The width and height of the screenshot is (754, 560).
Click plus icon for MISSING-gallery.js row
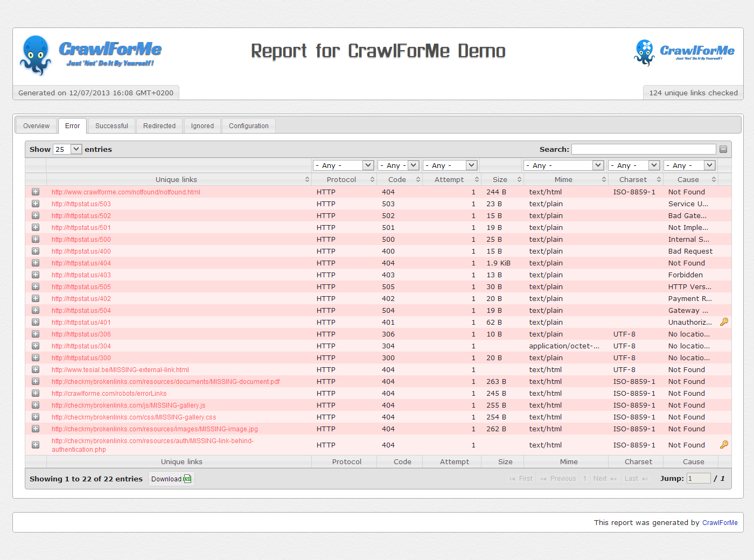coord(36,405)
